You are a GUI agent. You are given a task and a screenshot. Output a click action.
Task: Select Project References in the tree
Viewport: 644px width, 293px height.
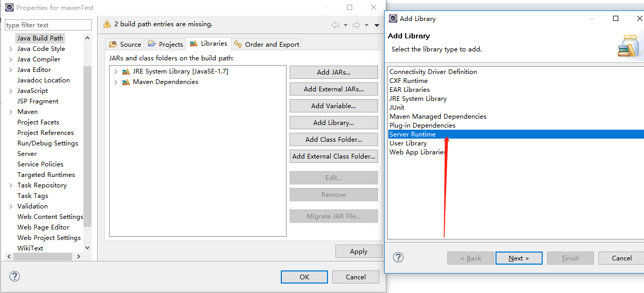(46, 133)
